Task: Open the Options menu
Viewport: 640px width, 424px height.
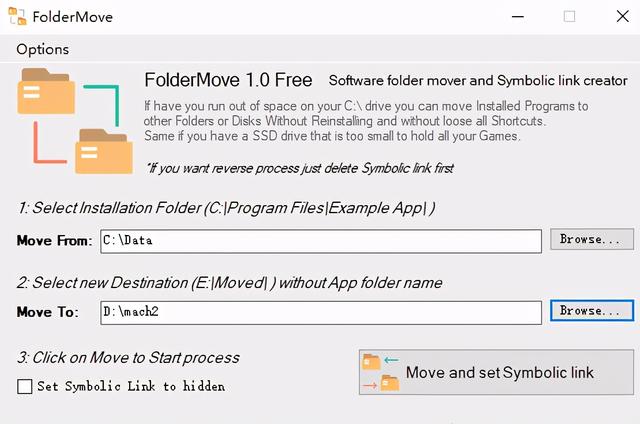Action: tap(42, 49)
